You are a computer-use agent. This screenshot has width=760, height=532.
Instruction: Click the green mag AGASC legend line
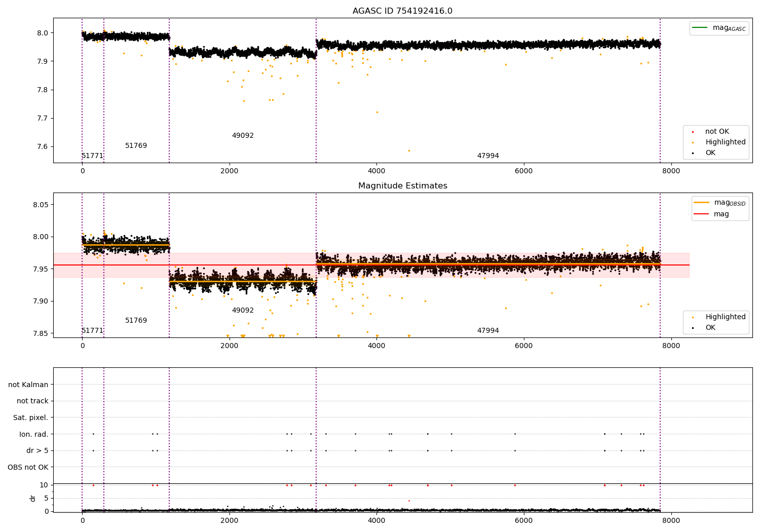700,28
